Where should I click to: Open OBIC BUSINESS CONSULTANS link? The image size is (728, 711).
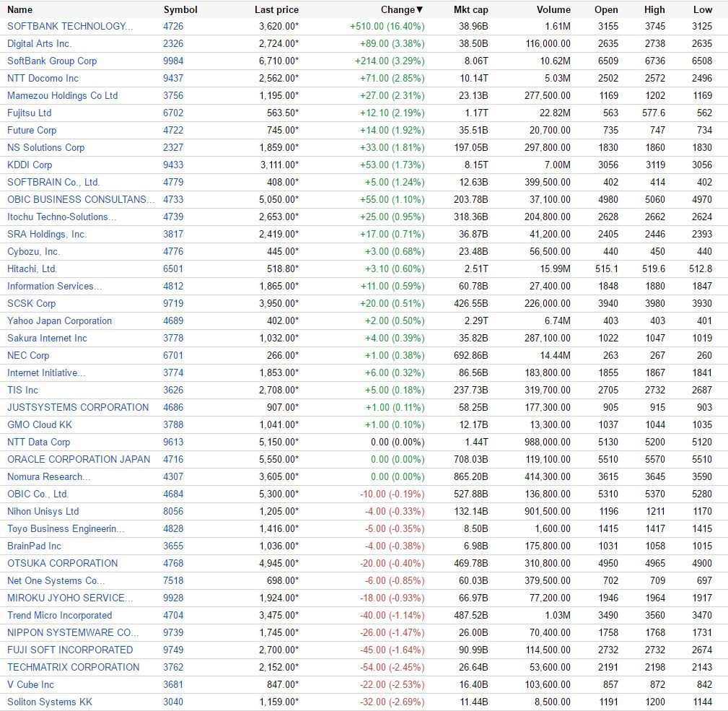[81, 200]
